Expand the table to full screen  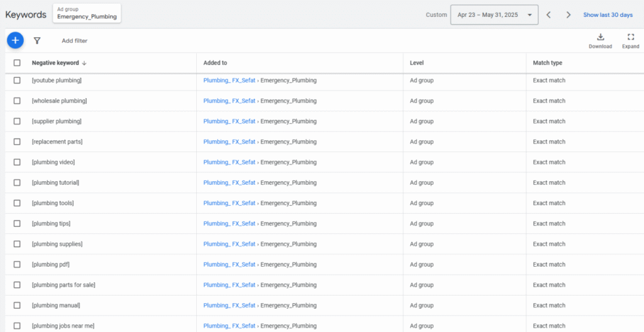pyautogui.click(x=630, y=41)
